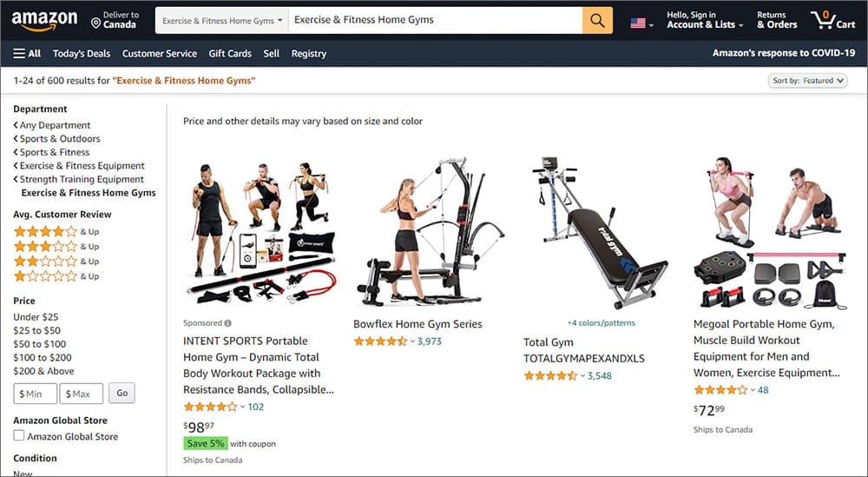Filter by 4 stars & Up rating
Screen dimensions: 868x477
click(x=56, y=232)
